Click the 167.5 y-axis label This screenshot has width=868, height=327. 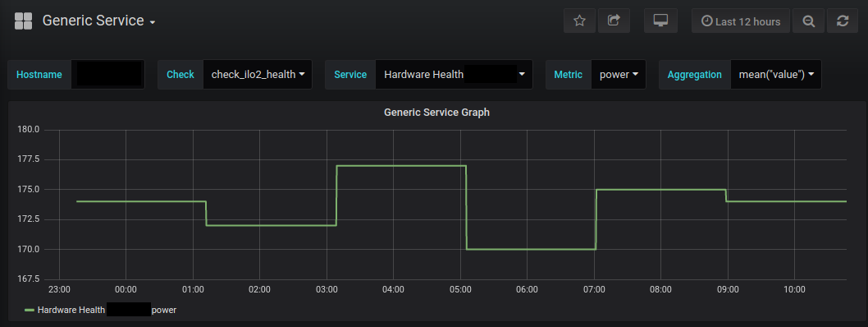point(28,279)
